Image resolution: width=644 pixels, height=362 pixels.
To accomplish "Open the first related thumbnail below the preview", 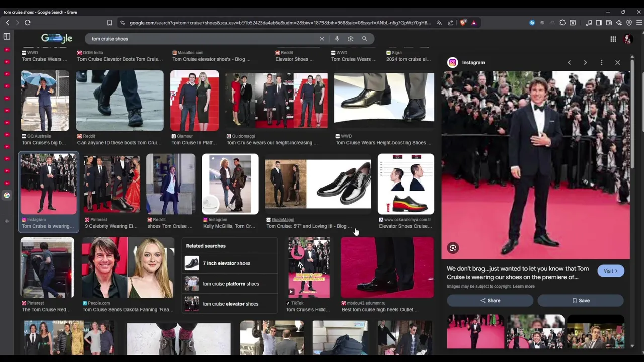I will pyautogui.click(x=475, y=332).
